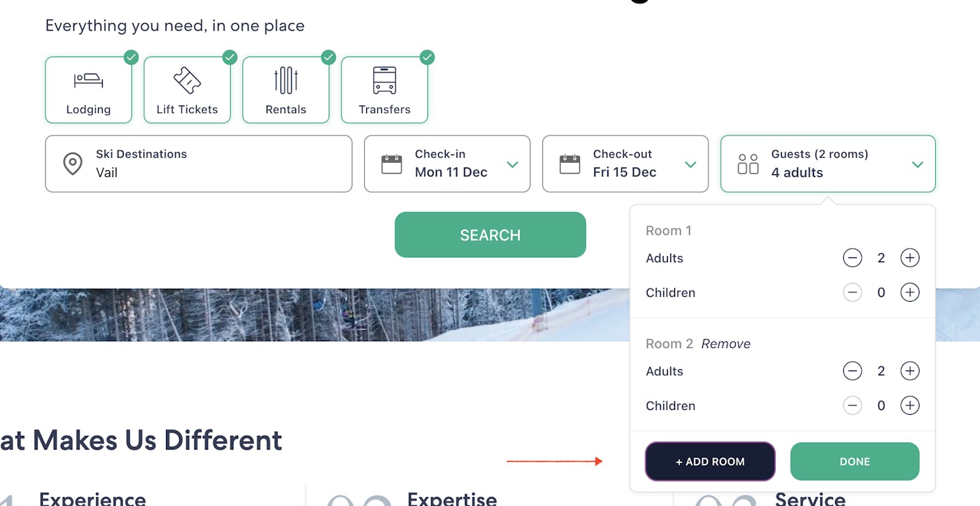The image size is (980, 506).
Task: Uncheck the Transfers option
Action: (x=385, y=90)
